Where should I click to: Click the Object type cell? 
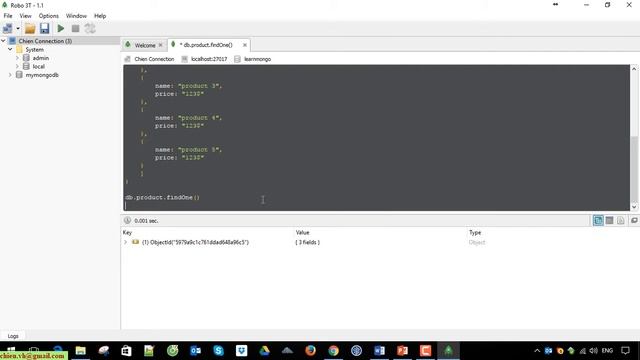477,242
